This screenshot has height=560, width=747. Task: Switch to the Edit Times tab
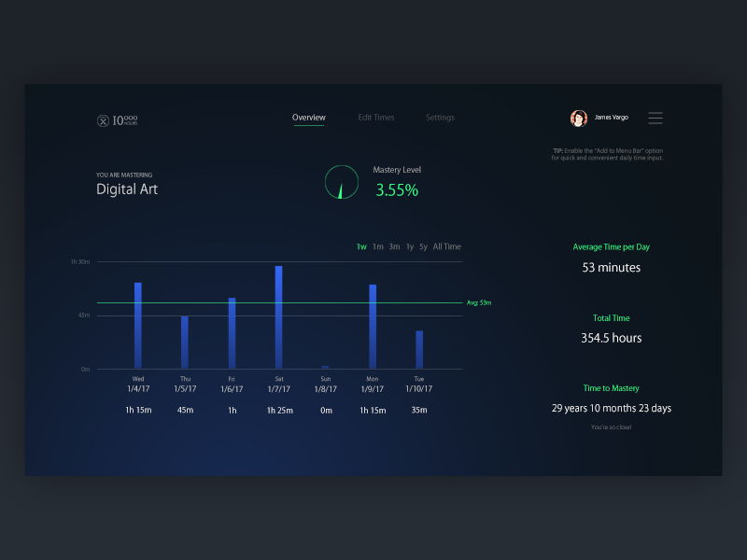(x=375, y=117)
